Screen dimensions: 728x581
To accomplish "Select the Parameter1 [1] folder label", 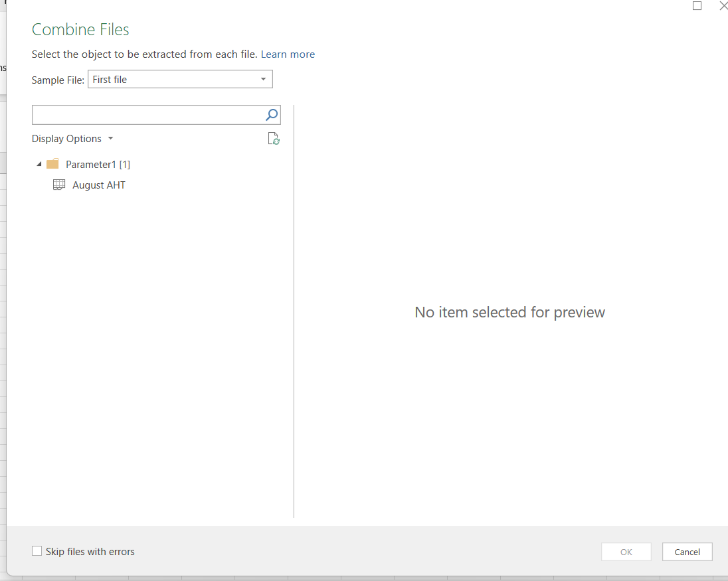I will 98,164.
